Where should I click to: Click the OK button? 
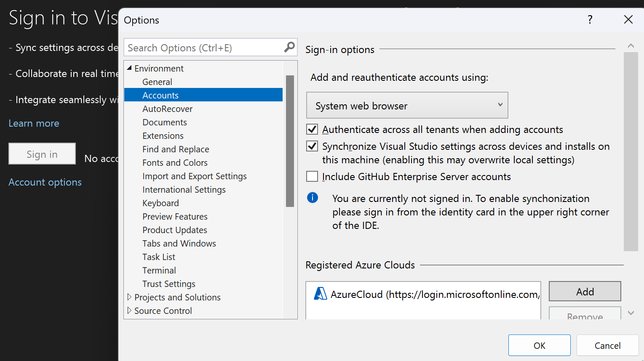[539, 345]
